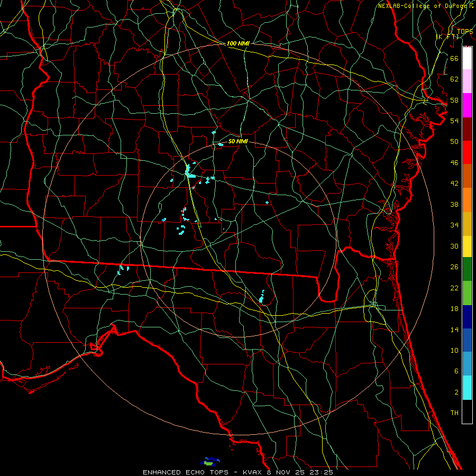Click the navy blue legend swatch
The width and height of the screenshot is (476, 476).
pos(467,317)
